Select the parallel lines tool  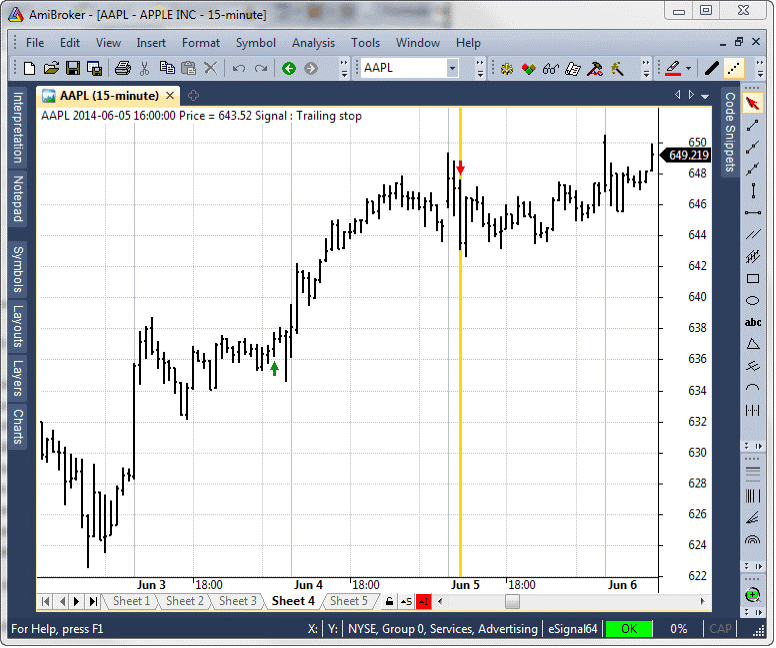(753, 234)
